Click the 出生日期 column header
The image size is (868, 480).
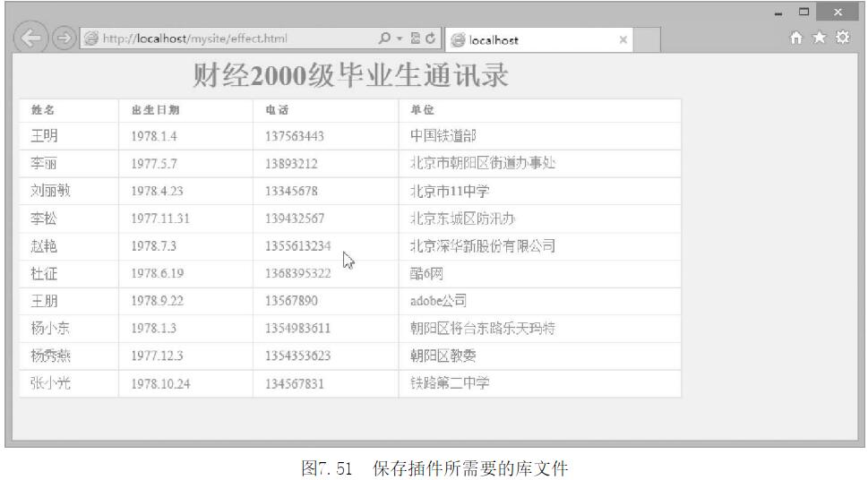149,110
